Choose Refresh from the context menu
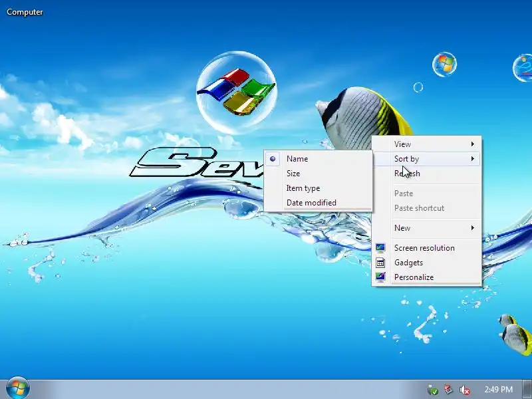Screen dimensions: 532x399 [x=426, y=174]
